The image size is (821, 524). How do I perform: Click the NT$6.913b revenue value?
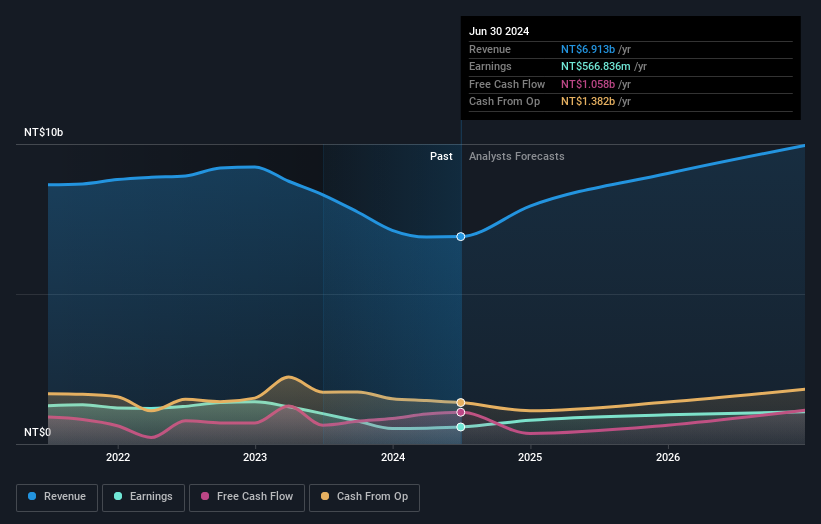click(x=587, y=49)
